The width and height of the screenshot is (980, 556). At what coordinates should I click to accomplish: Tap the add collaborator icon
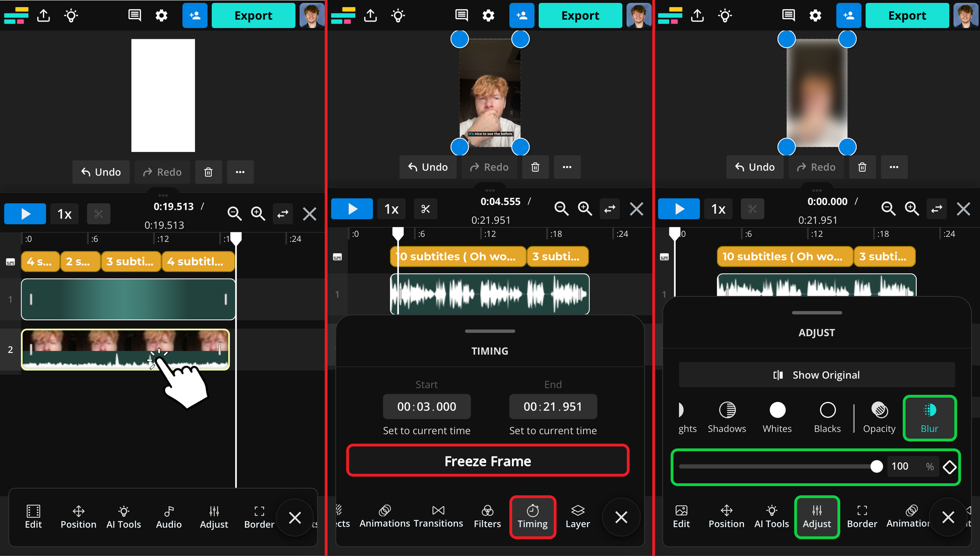(x=195, y=15)
